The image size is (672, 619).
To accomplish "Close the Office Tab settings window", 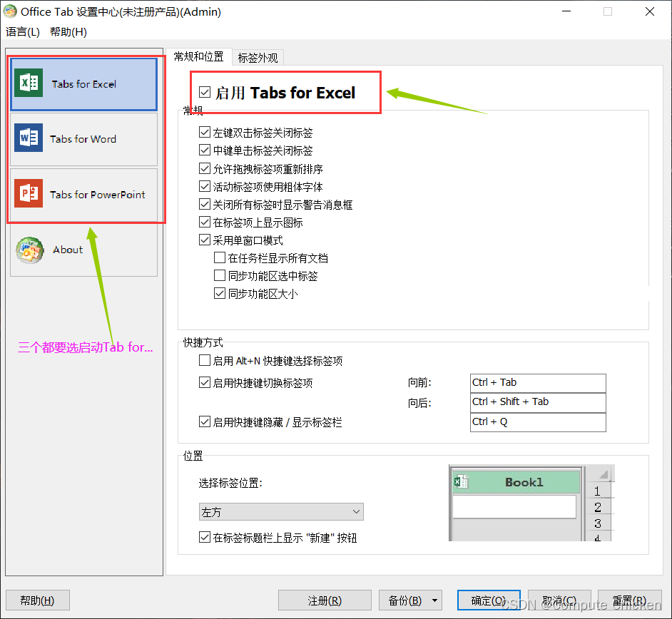I will click(x=650, y=11).
